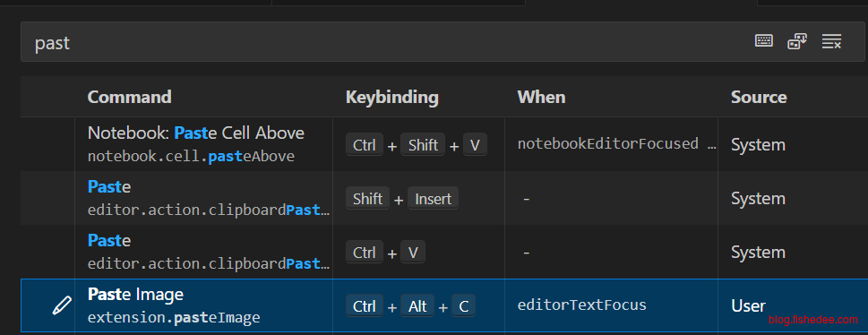Click the User source label
The width and height of the screenshot is (868, 335).
pos(749,305)
